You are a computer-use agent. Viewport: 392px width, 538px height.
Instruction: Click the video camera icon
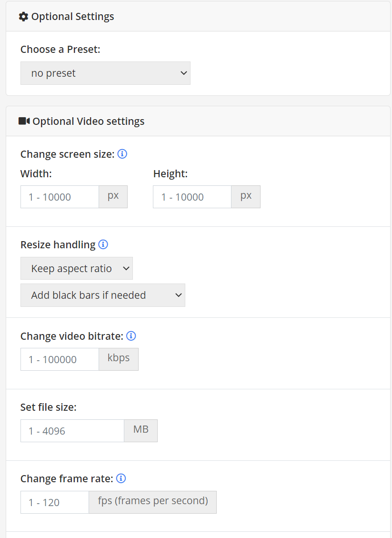pos(24,121)
